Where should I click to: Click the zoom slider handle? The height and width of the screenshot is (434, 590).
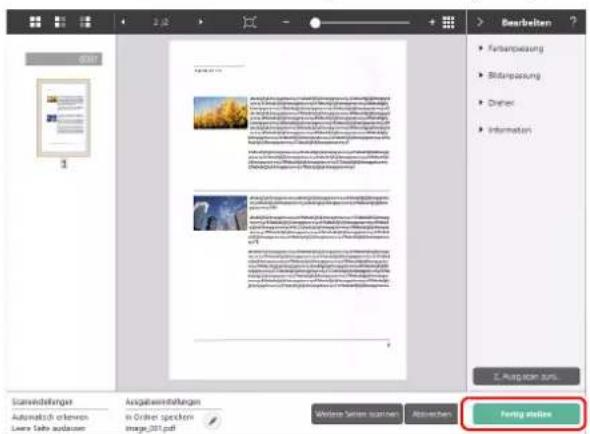click(315, 23)
